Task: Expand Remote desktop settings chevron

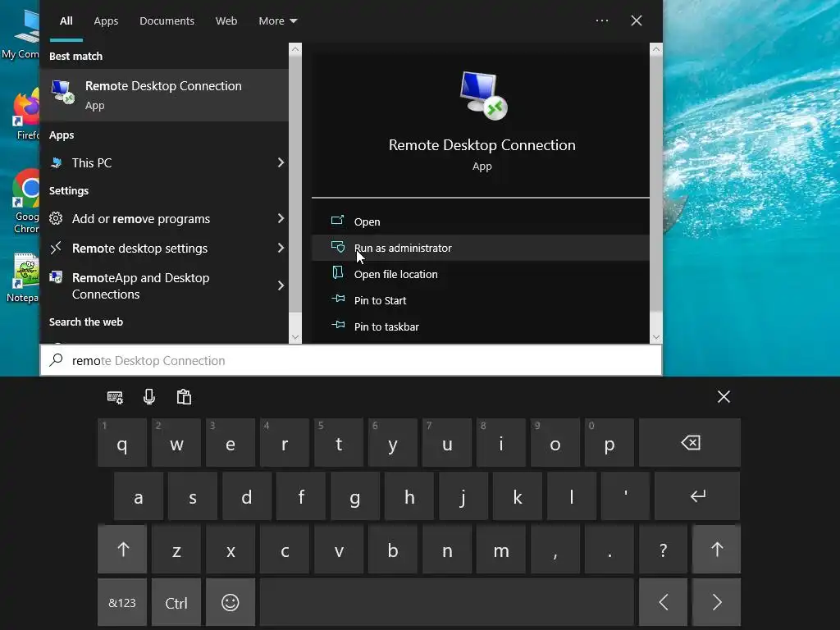Action: point(281,248)
